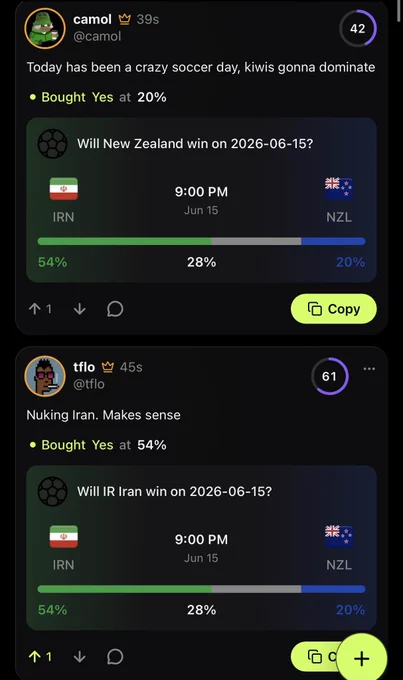Viewport: 403px width, 680px height.
Task: Open "Will IR Iran win" market title
Action: (174, 491)
